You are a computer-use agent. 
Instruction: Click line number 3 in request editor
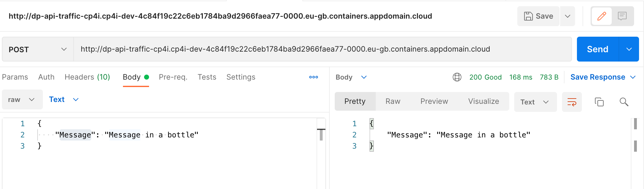click(x=22, y=146)
